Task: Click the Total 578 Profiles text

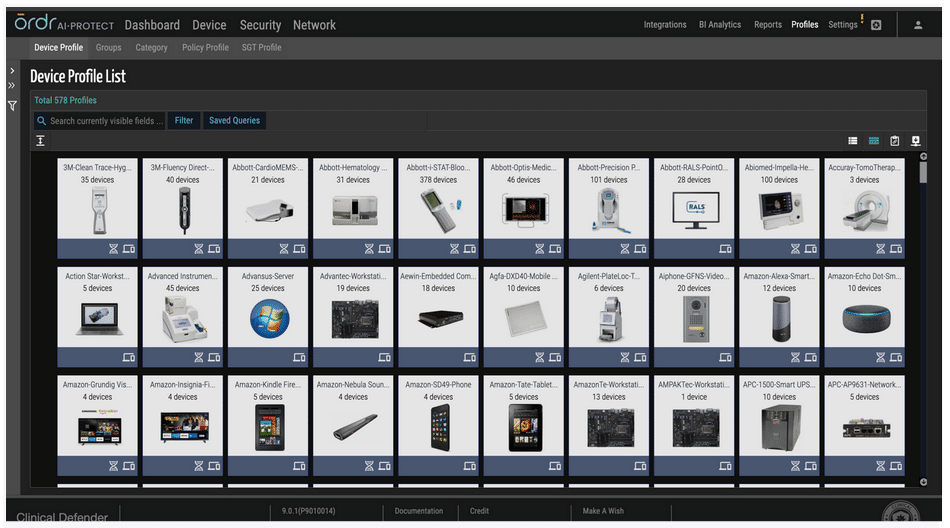Action: point(65,100)
